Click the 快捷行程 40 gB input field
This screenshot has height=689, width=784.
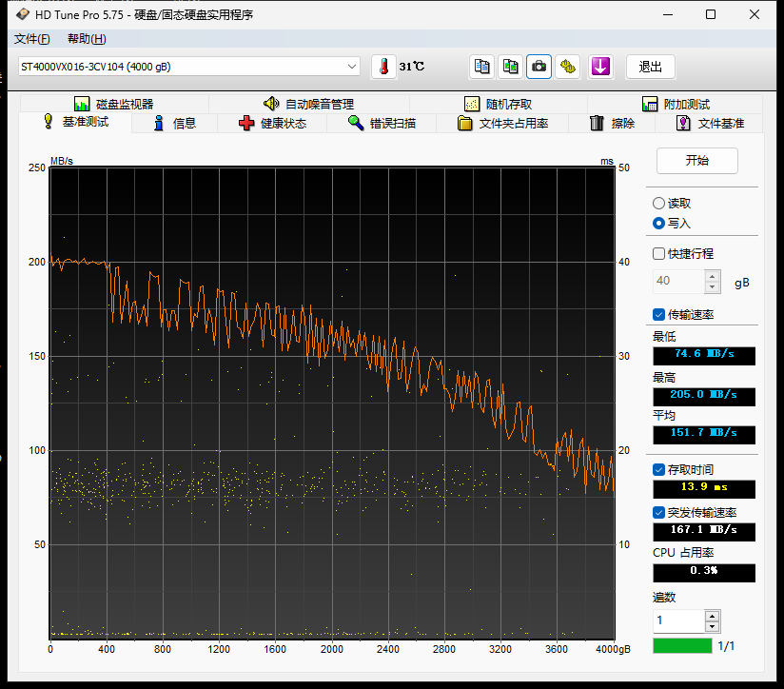(x=678, y=281)
